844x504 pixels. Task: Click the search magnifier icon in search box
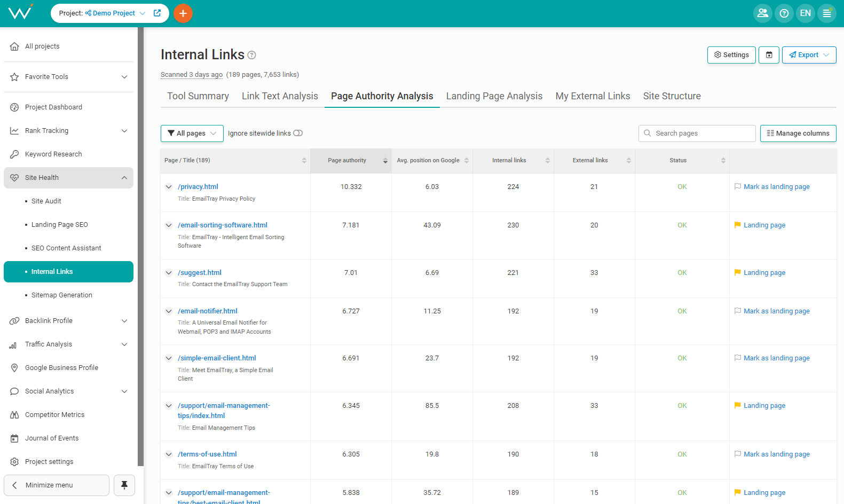click(648, 133)
